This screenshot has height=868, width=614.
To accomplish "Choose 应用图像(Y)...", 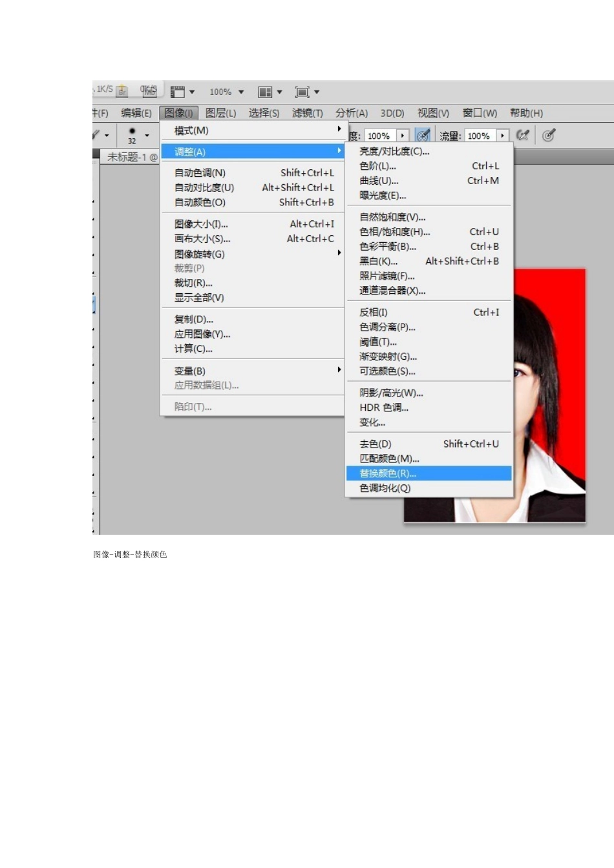I will (253, 335).
